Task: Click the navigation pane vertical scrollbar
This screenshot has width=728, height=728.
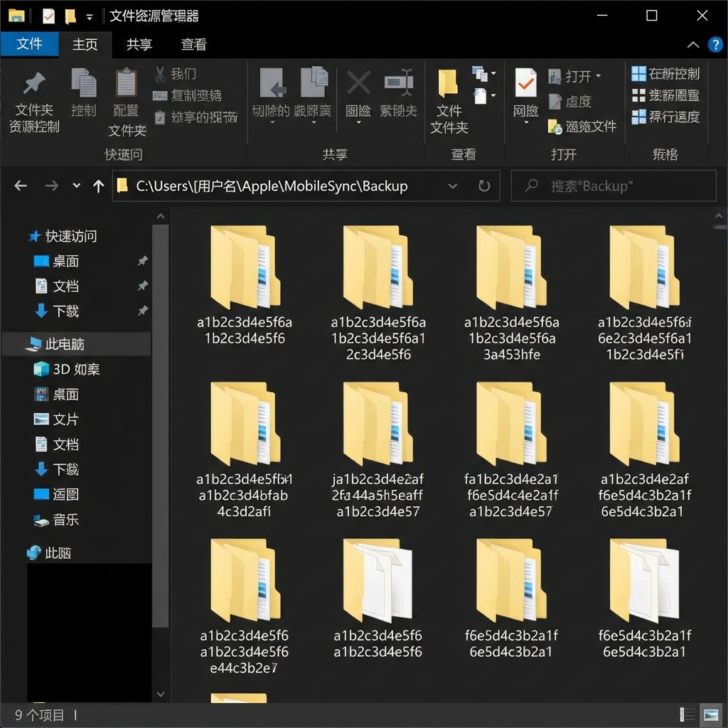Action: point(161,427)
